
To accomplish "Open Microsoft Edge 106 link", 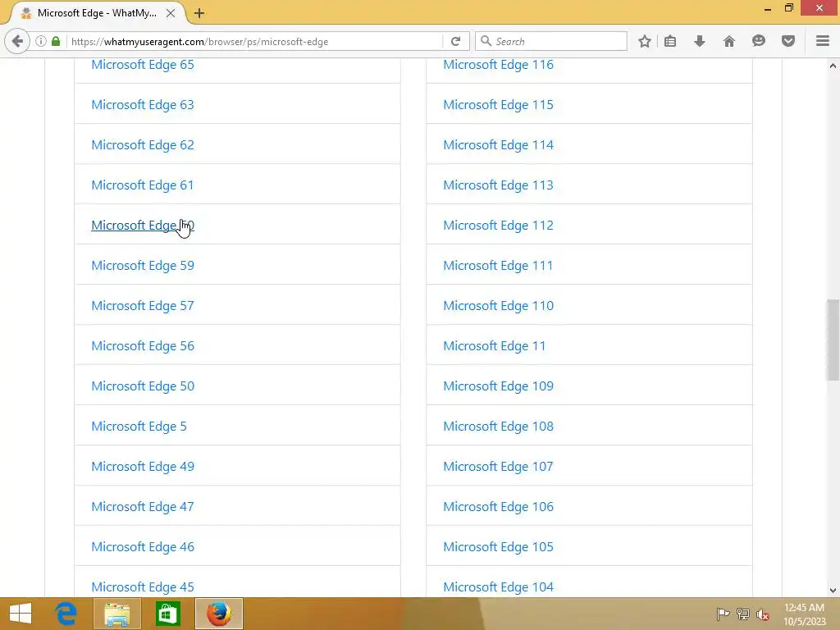I will (498, 507).
